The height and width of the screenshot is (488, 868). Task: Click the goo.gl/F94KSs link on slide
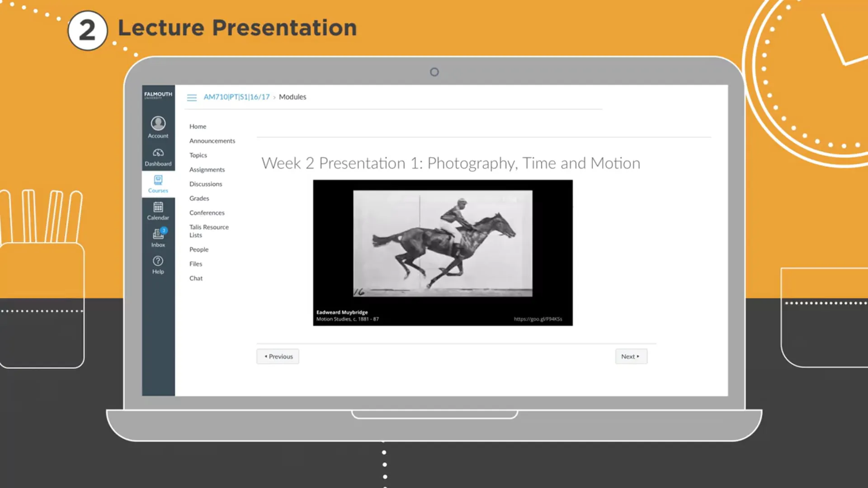coord(538,319)
